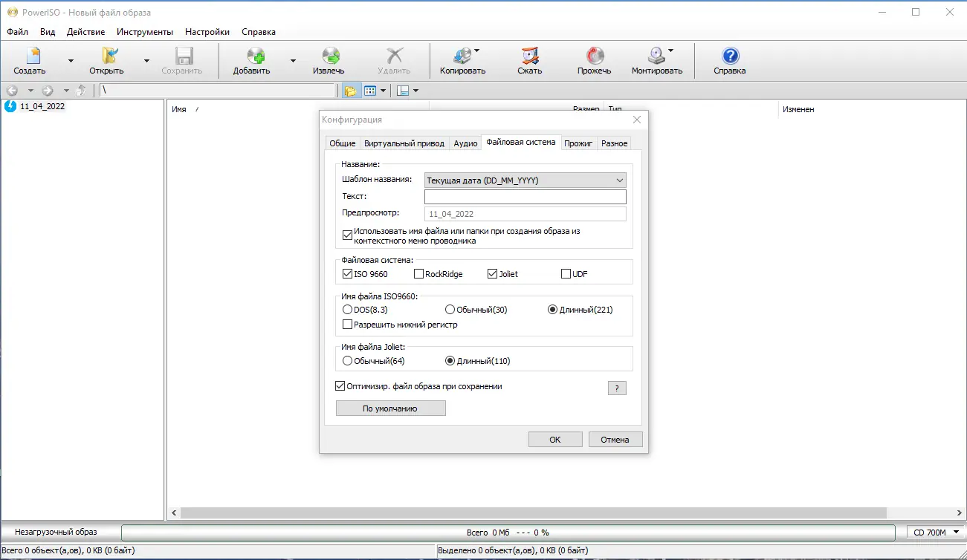Extract files with the Извлечь toolbar icon
967x560 pixels.
330,56
